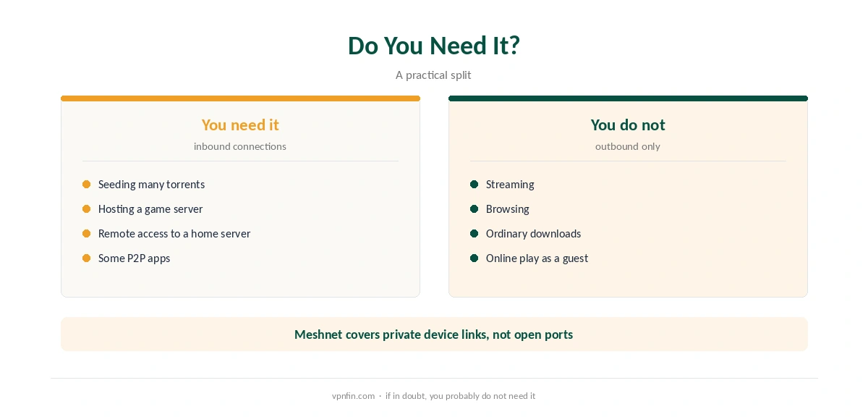Click "if in doubt" footer tagline
The height and width of the screenshot is (417, 868).
click(x=461, y=396)
